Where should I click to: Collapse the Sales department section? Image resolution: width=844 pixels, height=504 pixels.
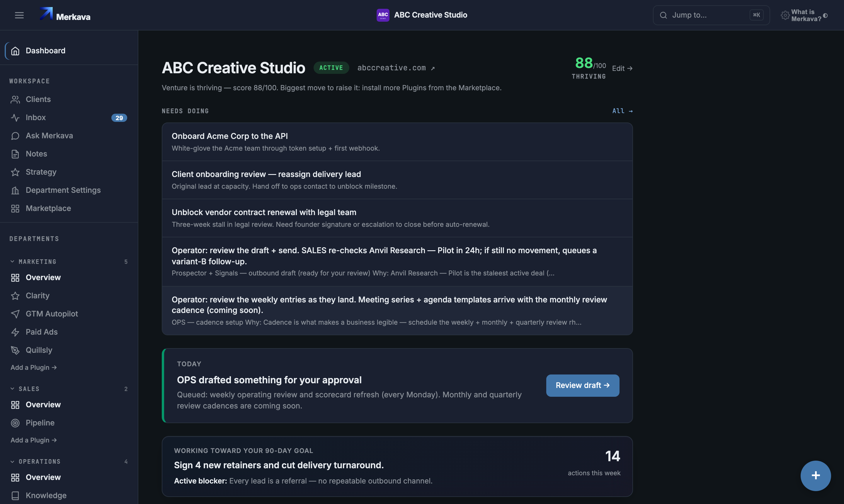(12, 389)
